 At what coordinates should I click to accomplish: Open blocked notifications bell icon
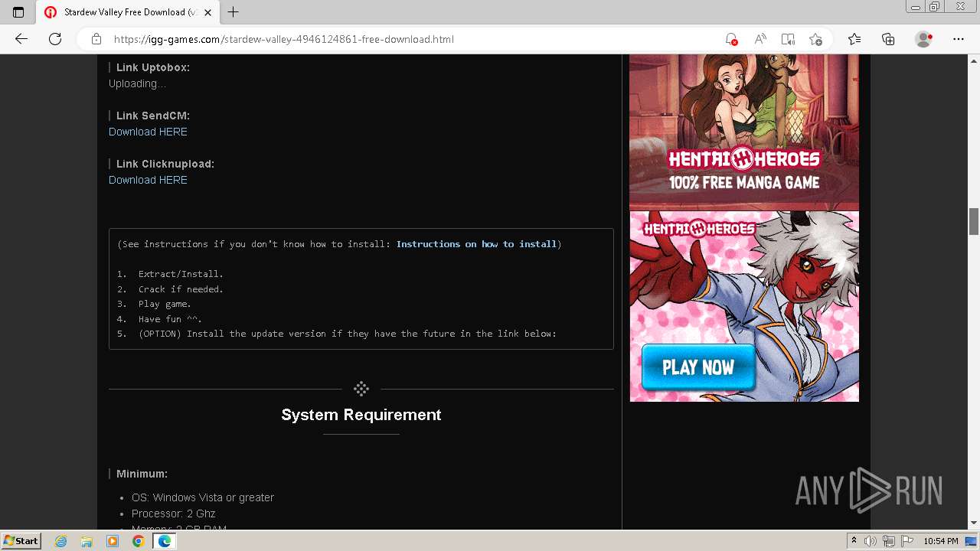tap(732, 39)
